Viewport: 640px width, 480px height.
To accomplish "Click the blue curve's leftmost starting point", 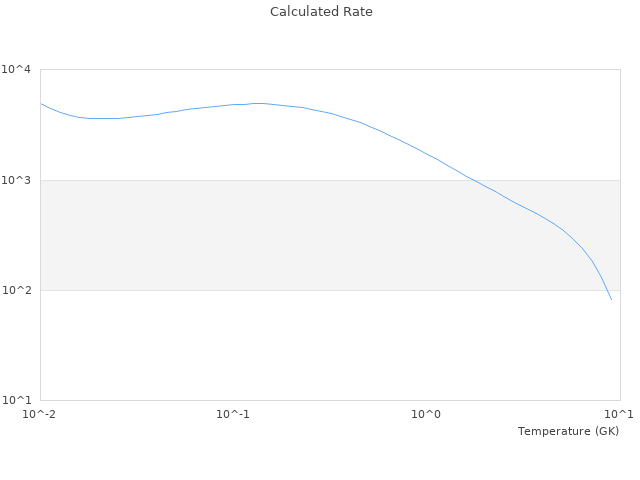I will coord(41,103).
